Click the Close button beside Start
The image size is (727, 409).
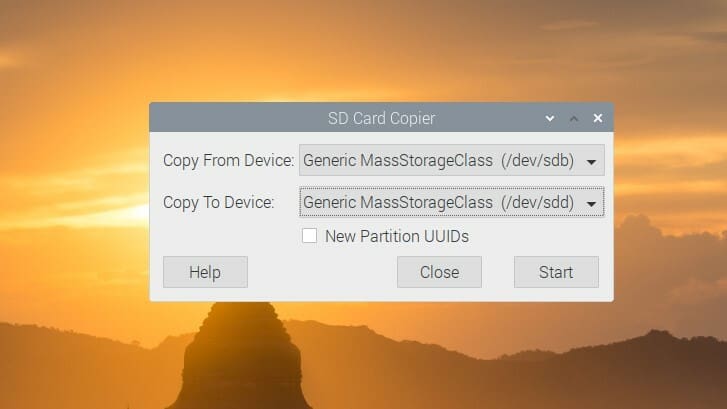point(439,272)
